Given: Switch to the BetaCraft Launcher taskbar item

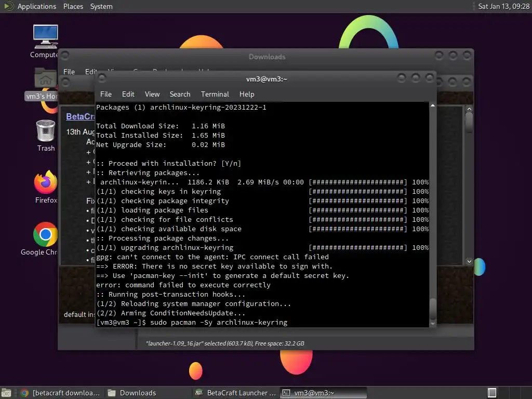Looking at the screenshot, I should coord(236,393).
